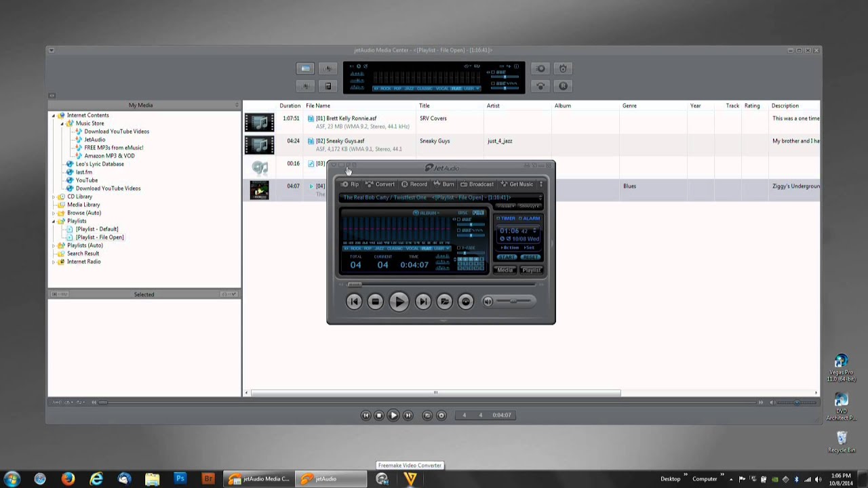Click the eject disc icon in mini player
Viewport: 868px width, 488px height.
pyautogui.click(x=465, y=302)
